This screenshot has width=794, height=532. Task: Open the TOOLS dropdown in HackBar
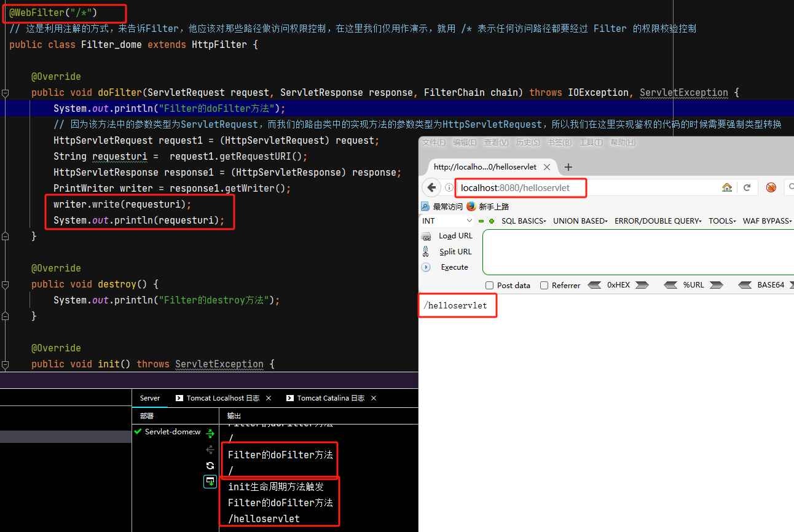[x=722, y=221]
